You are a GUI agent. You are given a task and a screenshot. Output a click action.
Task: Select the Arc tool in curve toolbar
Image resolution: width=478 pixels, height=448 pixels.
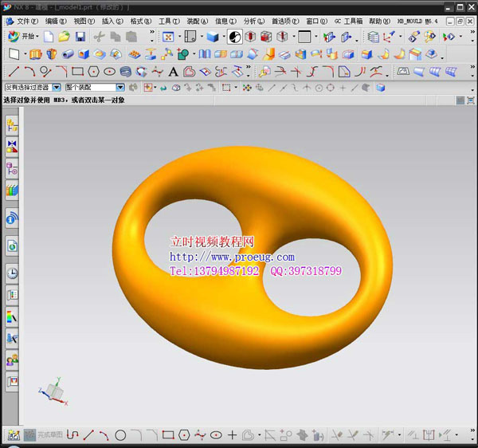click(x=29, y=72)
